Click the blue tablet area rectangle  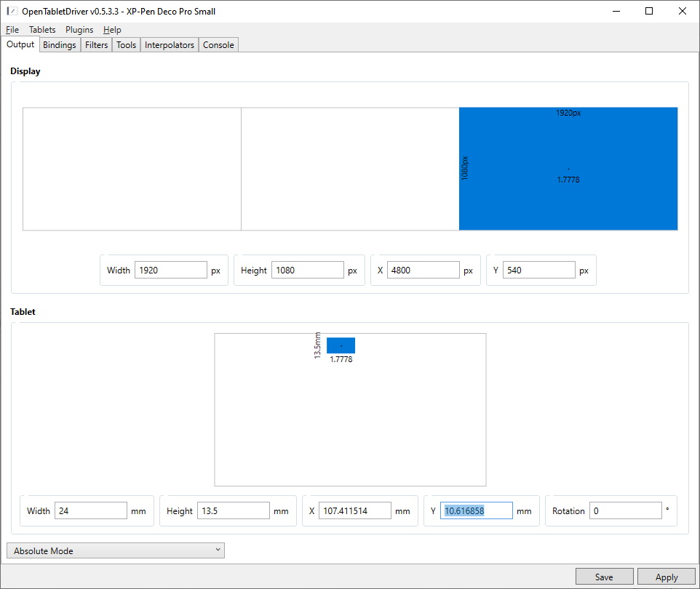tap(341, 345)
